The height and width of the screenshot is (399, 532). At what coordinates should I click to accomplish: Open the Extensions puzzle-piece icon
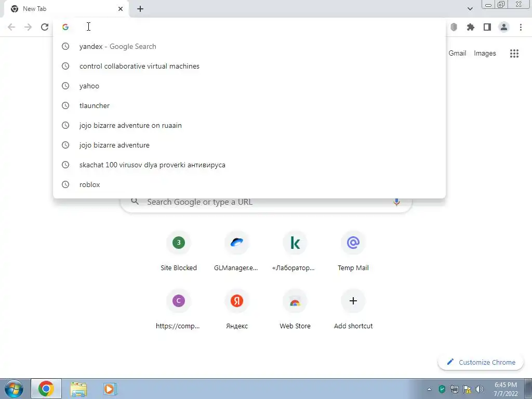[x=470, y=27]
